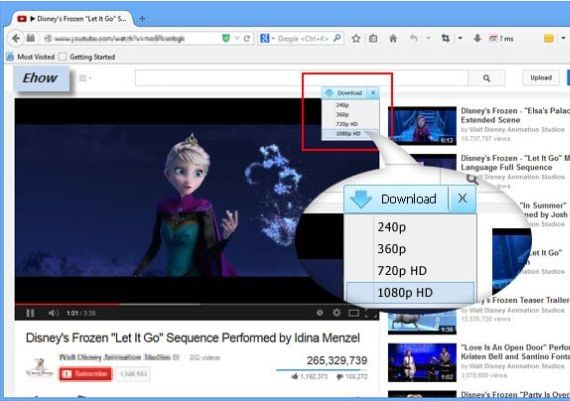
Task: Open Disney's Frozen "Elsa's Palace" title link
Action: click(515, 115)
